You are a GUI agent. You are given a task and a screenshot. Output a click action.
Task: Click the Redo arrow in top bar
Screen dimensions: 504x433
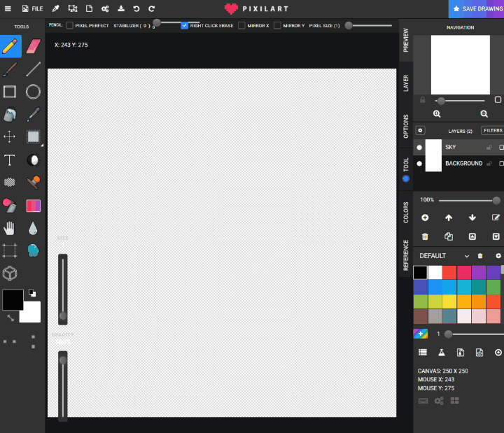[x=152, y=8]
